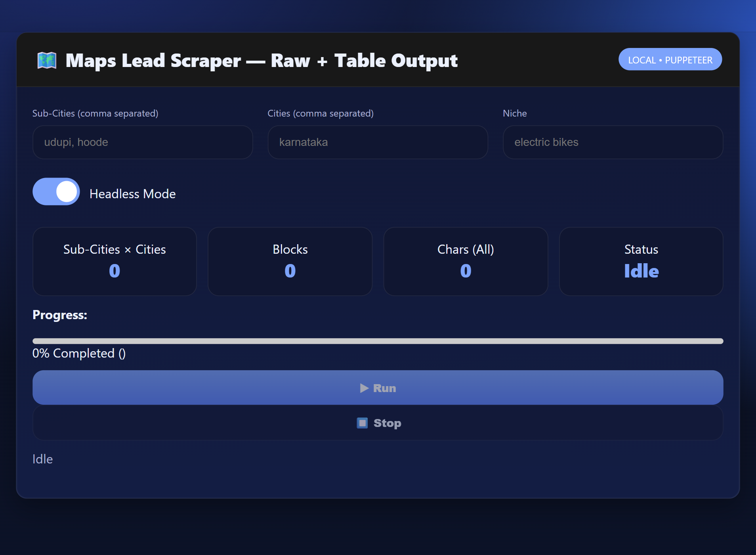This screenshot has height=555, width=756.
Task: Select the Idle status text at bottom
Action: [x=42, y=459]
